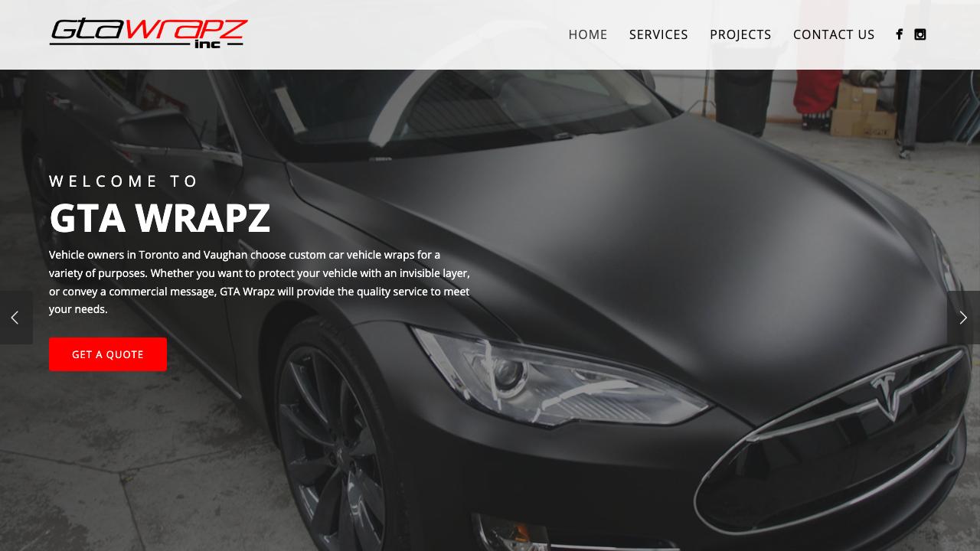Image resolution: width=980 pixels, height=551 pixels.
Task: Click the red GET A QUOTE button
Action: tap(108, 354)
